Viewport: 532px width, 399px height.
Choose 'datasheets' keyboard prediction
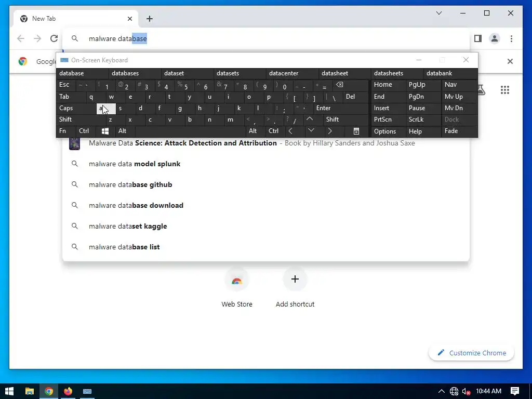click(397, 73)
